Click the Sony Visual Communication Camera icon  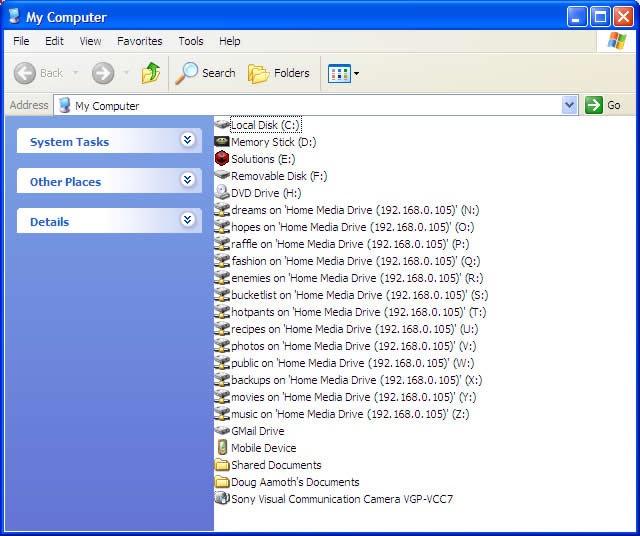222,498
